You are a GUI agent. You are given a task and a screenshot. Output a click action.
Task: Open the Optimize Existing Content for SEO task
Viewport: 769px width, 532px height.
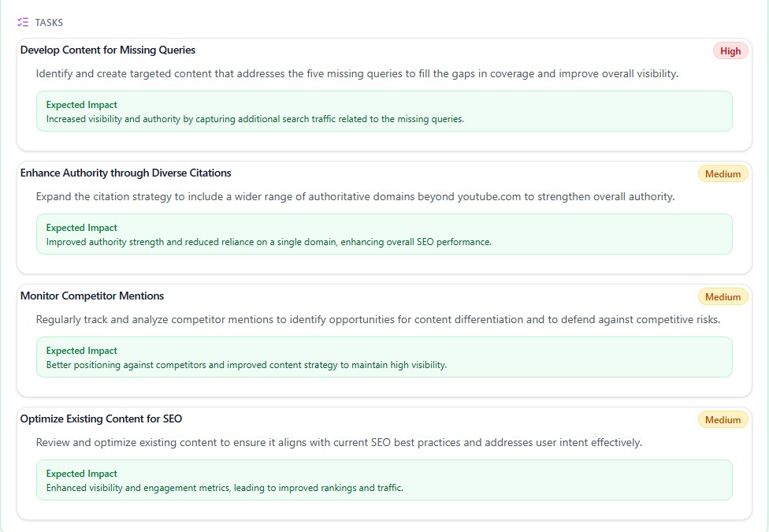coord(101,419)
